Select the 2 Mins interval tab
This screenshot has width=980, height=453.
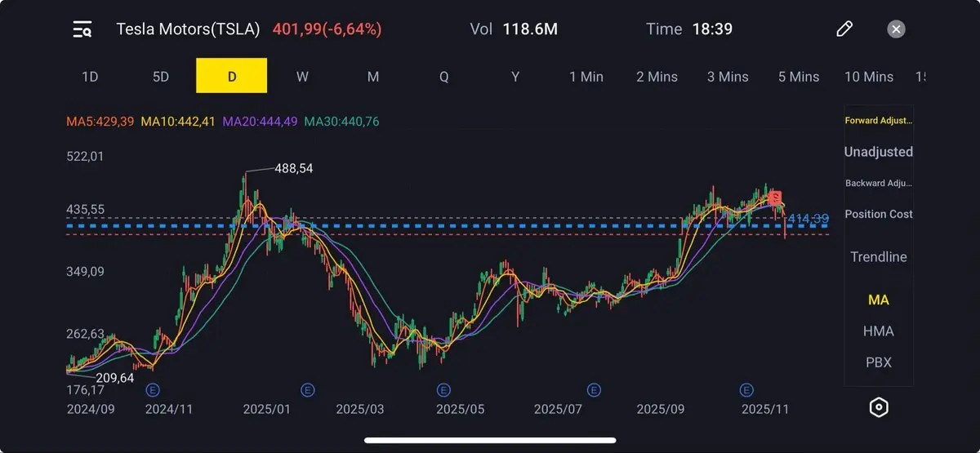[657, 77]
